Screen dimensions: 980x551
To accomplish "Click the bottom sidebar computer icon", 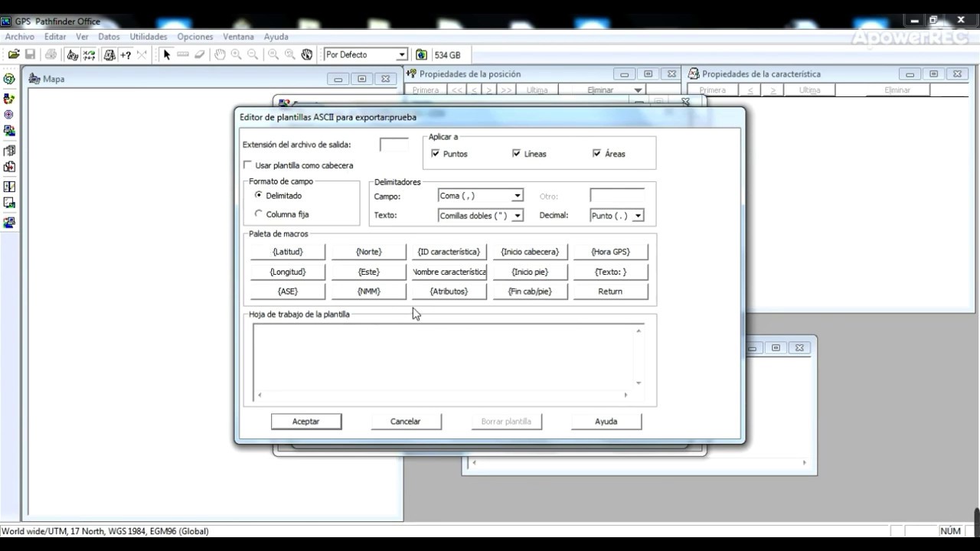I will pyautogui.click(x=9, y=223).
